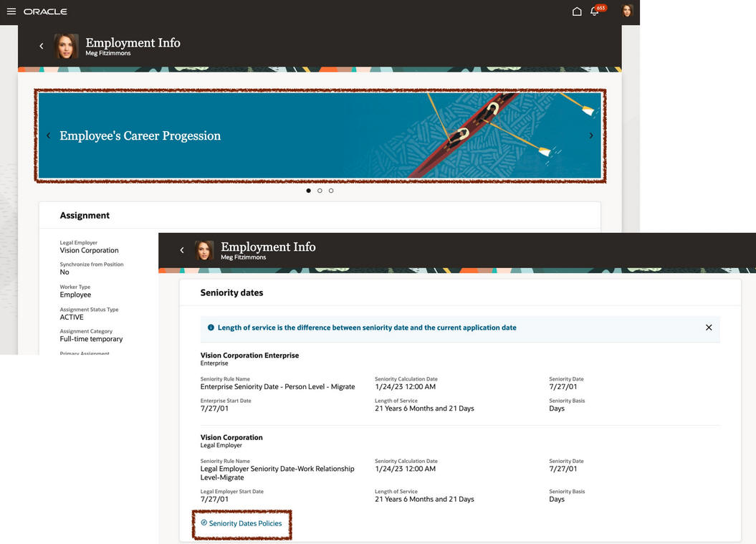
Task: Click Meg Fitzimmons photo in lower header
Action: (204, 250)
